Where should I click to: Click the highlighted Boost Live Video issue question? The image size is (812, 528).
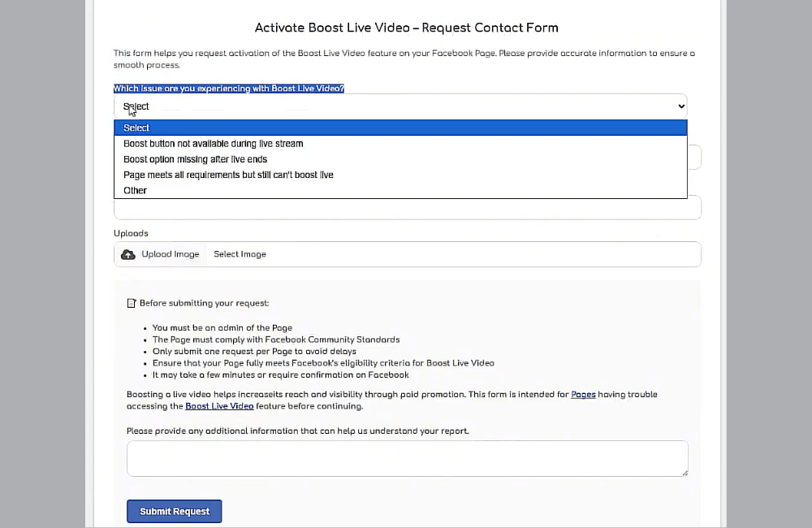(x=229, y=88)
